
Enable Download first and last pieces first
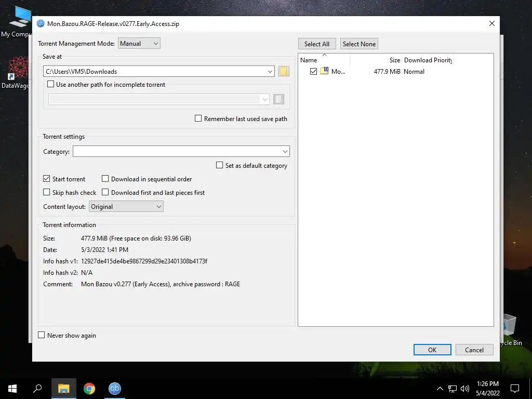pos(105,192)
